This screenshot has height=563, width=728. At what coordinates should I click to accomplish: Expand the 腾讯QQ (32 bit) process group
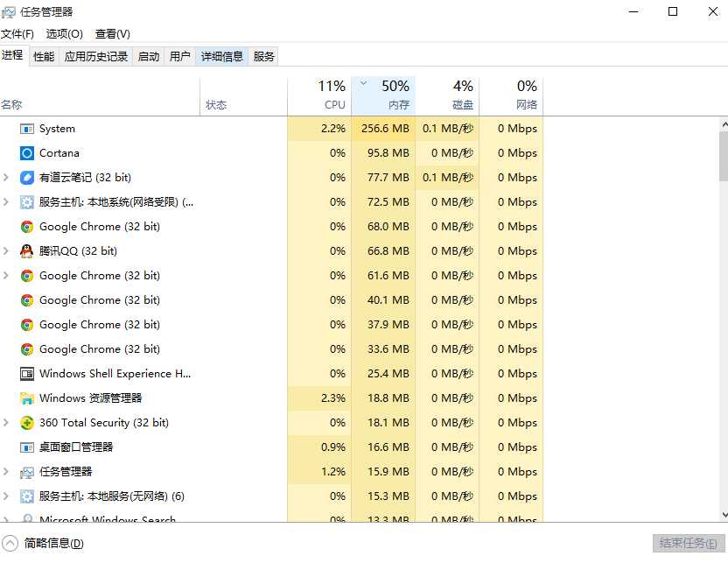6,250
